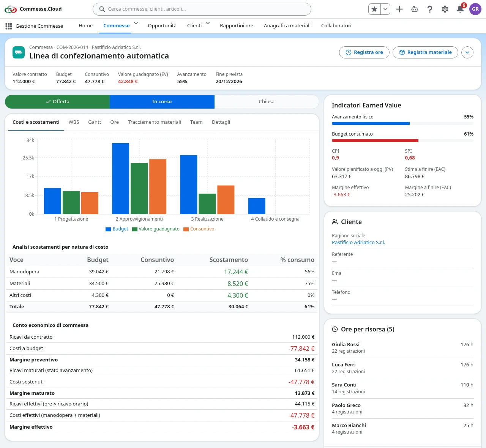This screenshot has width=486, height=448.
Task: Click the Registra materiale button
Action: point(425,52)
